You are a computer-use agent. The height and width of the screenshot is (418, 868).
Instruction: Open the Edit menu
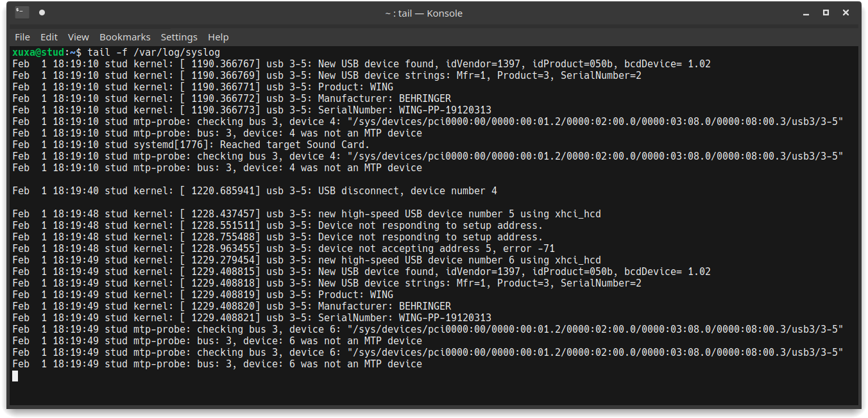click(x=49, y=37)
